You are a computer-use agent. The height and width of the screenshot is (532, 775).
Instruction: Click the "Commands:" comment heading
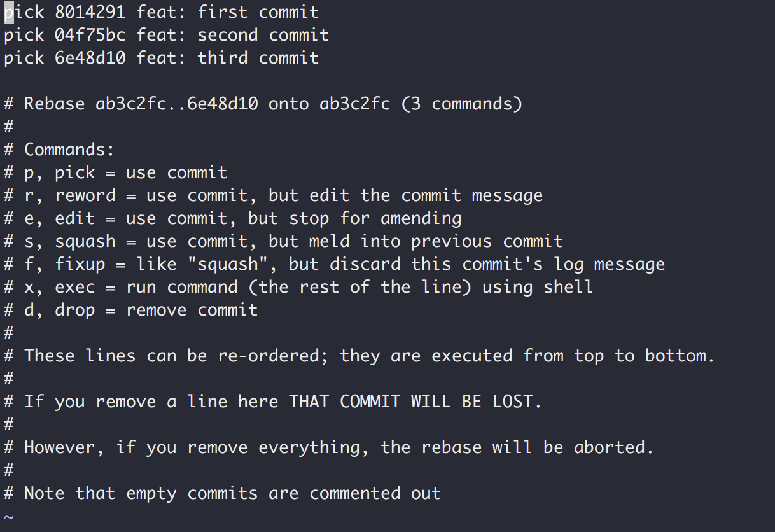tap(69, 150)
